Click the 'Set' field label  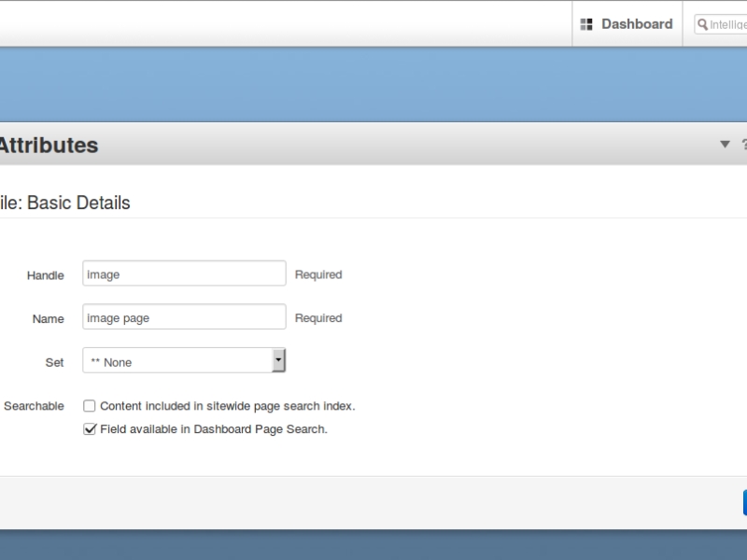(x=54, y=363)
